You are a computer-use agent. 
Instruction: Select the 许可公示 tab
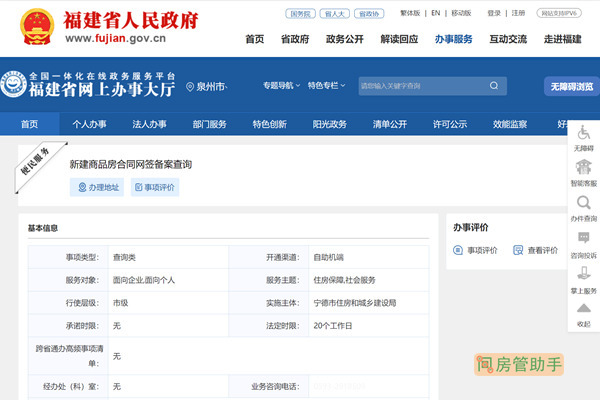pos(450,124)
